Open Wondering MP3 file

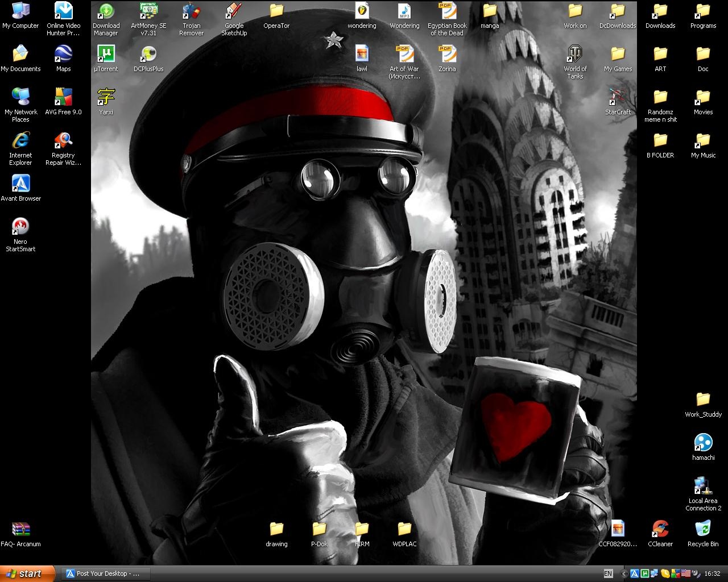404,16
